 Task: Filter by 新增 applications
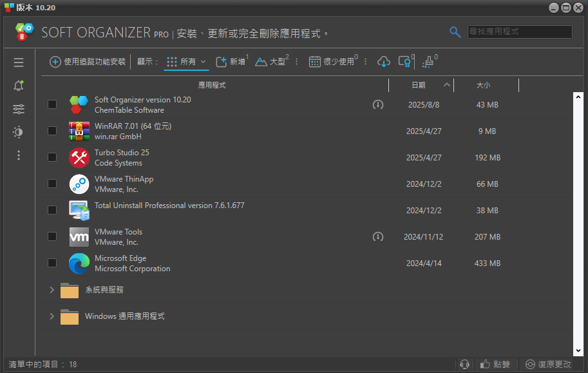(x=232, y=62)
